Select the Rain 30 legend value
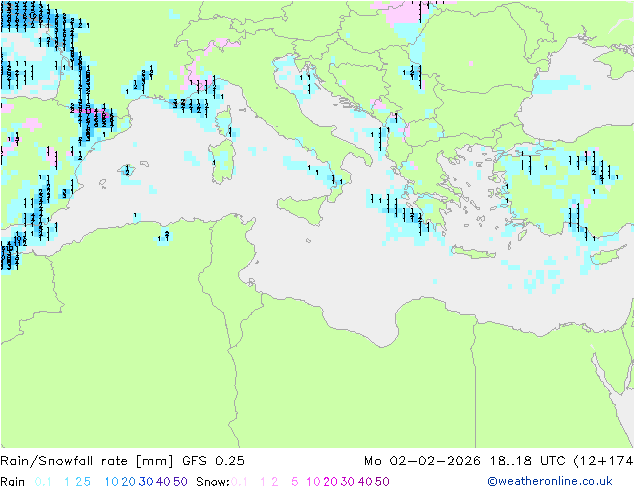Viewport: 634px width, 490px height. (x=146, y=482)
